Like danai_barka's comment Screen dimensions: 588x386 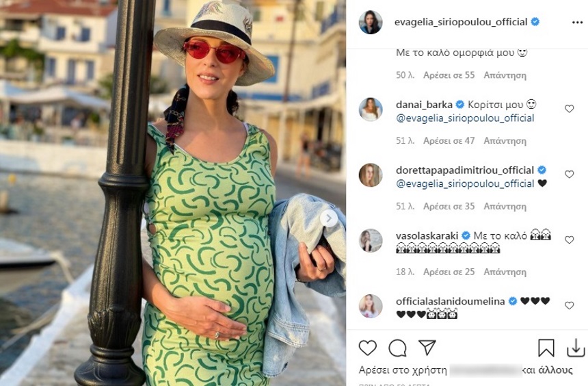pyautogui.click(x=570, y=109)
